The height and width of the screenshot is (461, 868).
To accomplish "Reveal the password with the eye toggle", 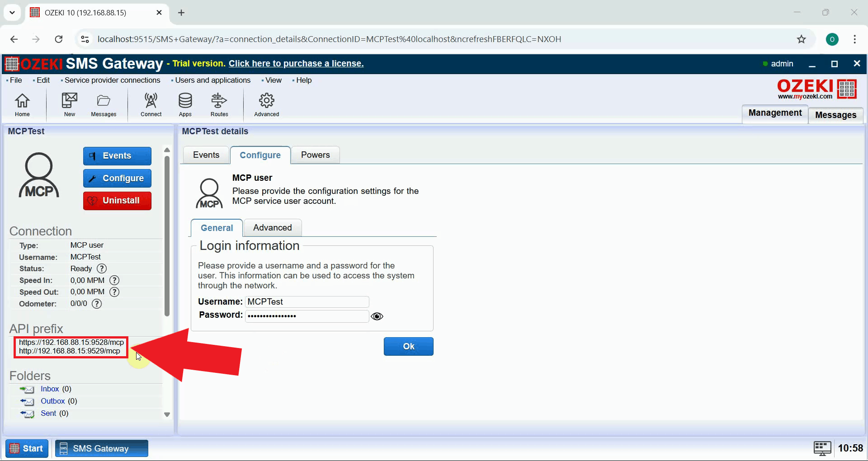I will pyautogui.click(x=377, y=316).
